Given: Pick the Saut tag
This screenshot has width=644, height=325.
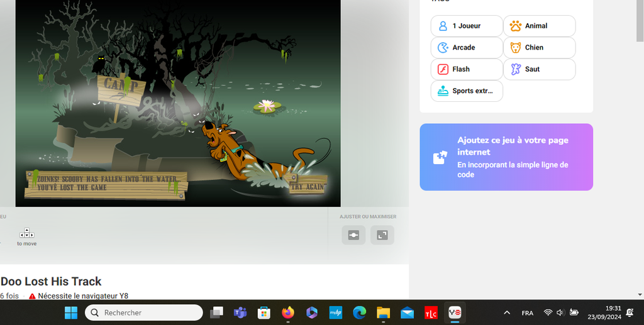Looking at the screenshot, I should 539,69.
